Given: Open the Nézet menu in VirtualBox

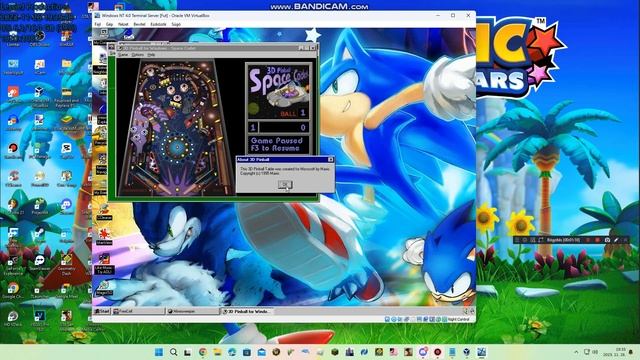Looking at the screenshot, I should (123, 24).
